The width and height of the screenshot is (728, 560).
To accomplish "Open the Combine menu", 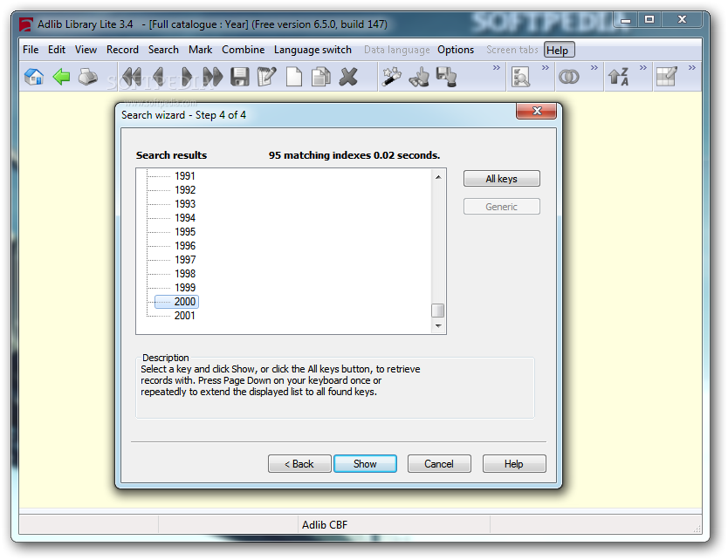I will [x=244, y=50].
